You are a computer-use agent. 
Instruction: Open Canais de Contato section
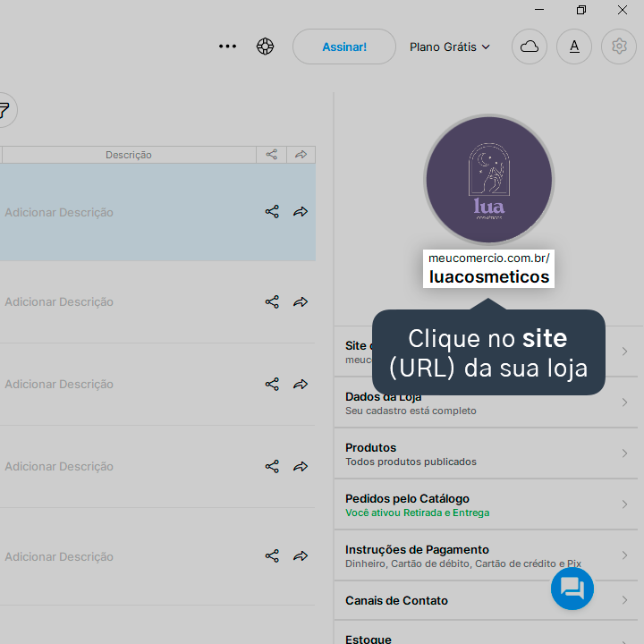486,600
